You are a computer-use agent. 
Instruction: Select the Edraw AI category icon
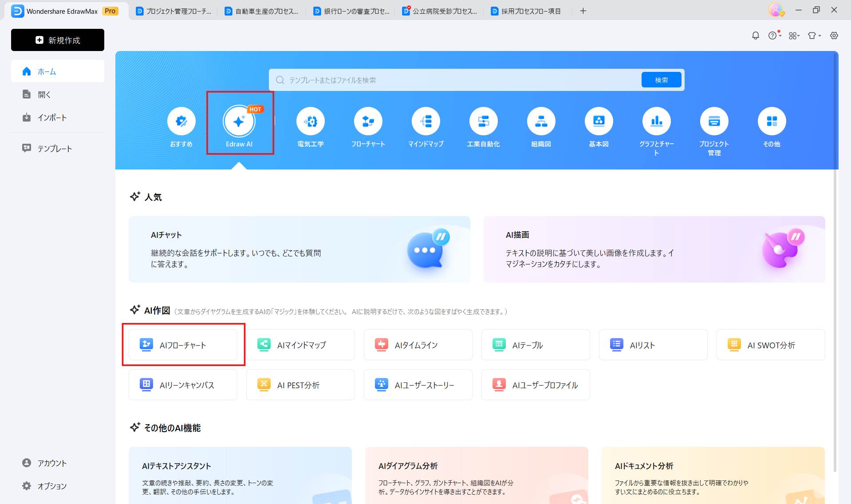(239, 121)
